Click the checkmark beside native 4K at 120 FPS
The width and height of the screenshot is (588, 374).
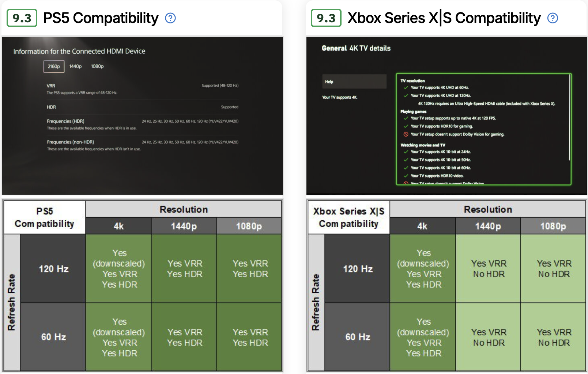point(406,118)
